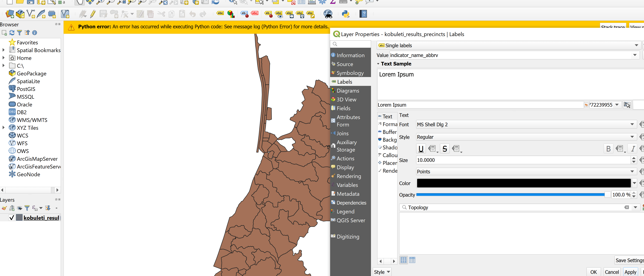Click the New Shapefile Layer icon
Screen dimensions: 644x276
31,14
